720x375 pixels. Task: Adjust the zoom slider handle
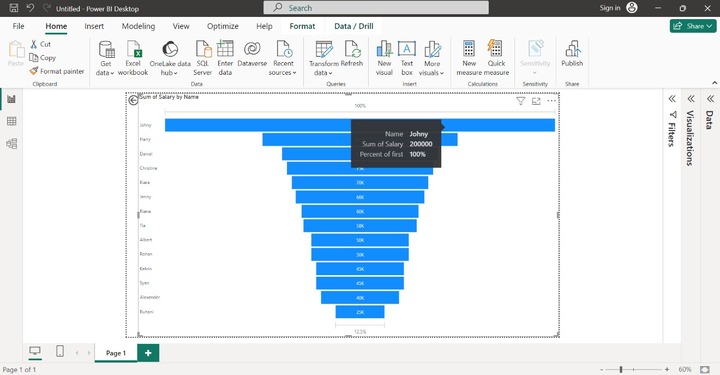click(621, 369)
